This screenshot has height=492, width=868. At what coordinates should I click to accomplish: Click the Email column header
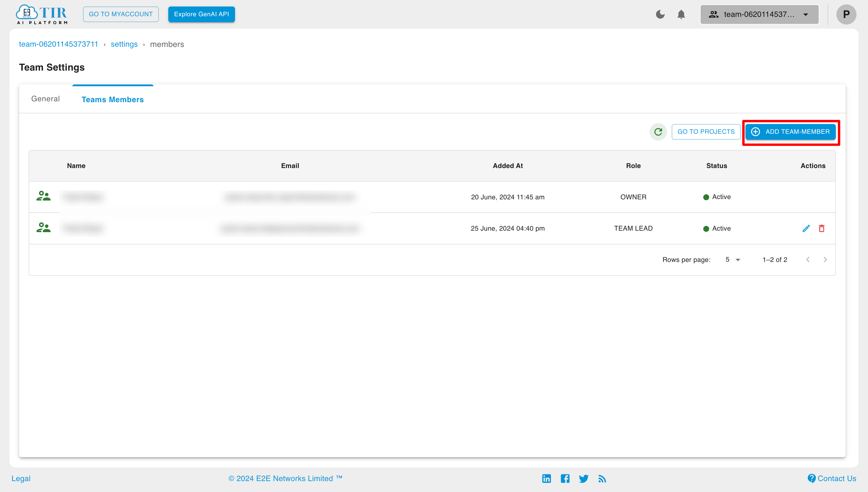[x=290, y=166]
